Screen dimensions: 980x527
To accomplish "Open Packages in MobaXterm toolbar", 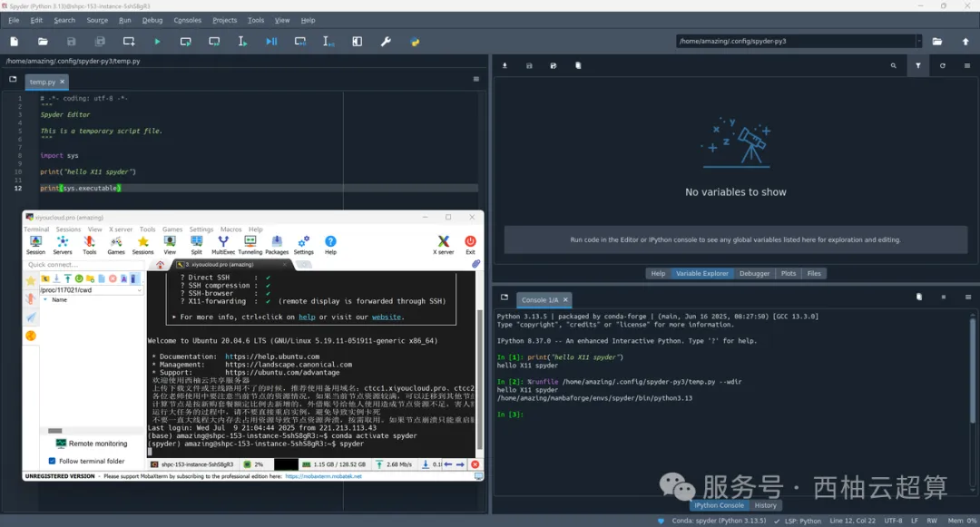I will click(x=277, y=245).
